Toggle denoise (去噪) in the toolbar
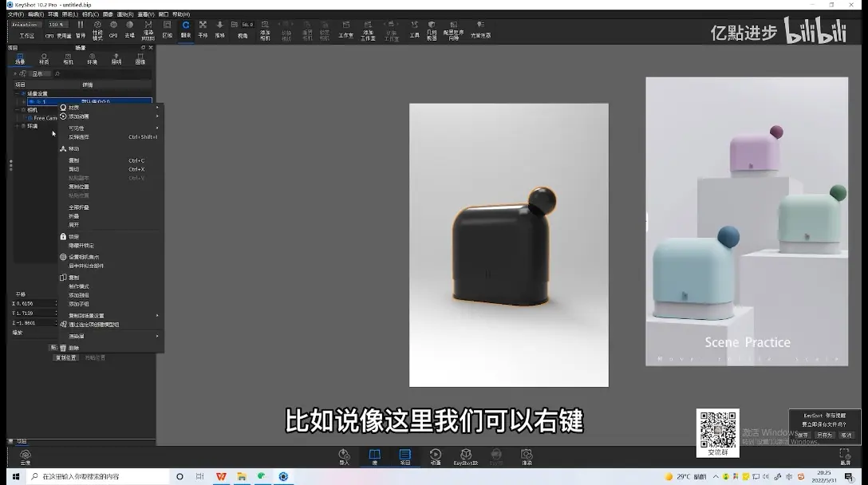The height and width of the screenshot is (485, 868). click(x=129, y=29)
